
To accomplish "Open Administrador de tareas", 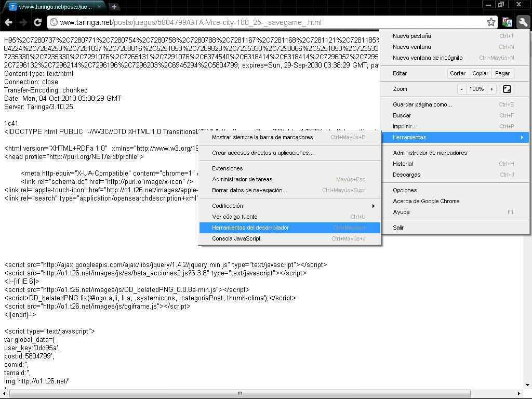I will [x=290, y=179].
